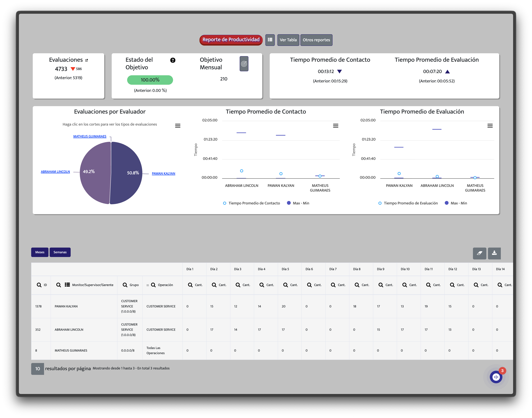Open the chat widget with notification badge
Screen dimensions: 532x418
[x=496, y=377]
